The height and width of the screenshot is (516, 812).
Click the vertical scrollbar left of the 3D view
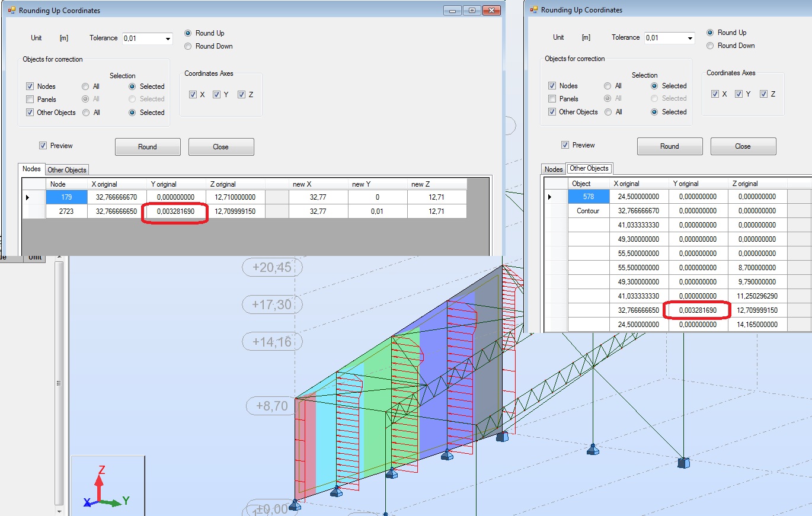[59, 384]
